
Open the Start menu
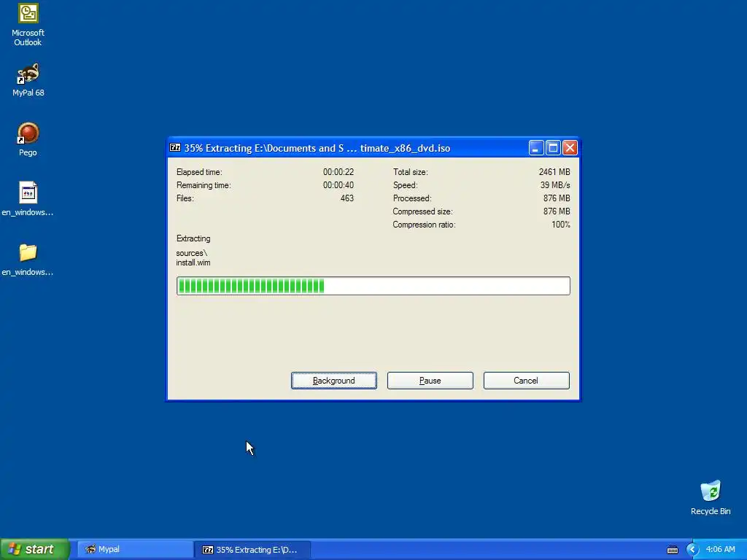[34, 549]
